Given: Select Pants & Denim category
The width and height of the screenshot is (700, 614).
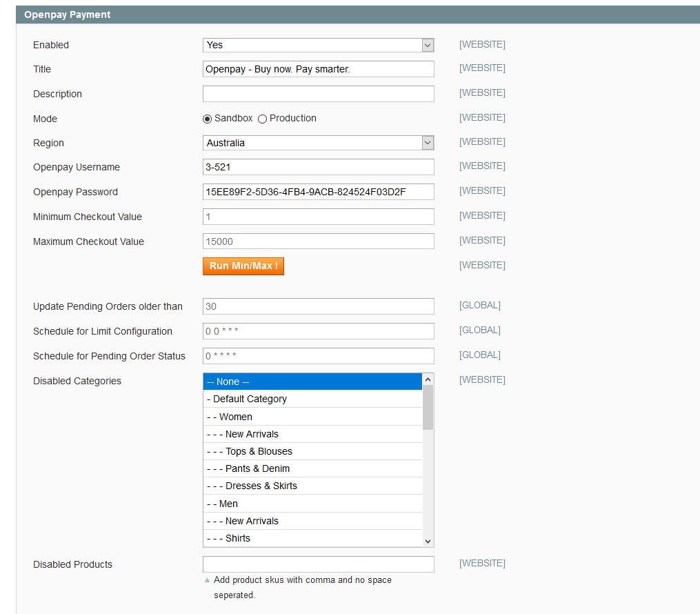Looking at the screenshot, I should 312,468.
